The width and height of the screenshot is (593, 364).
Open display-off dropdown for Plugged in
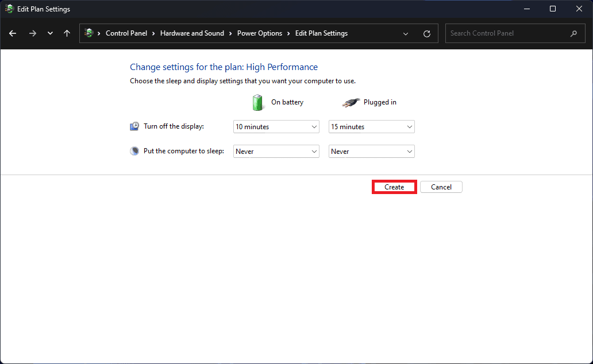pos(371,127)
